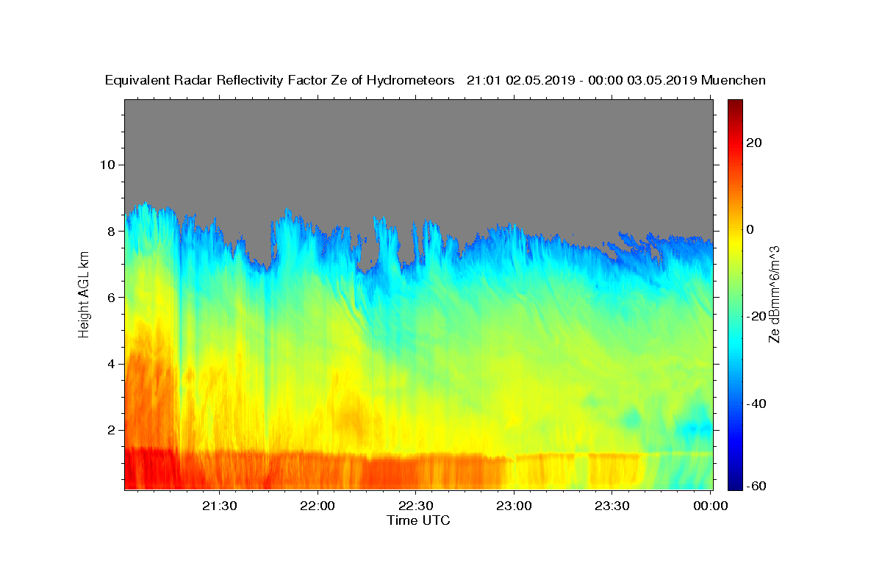Click the 'Time UTC' axis label
Viewport: 882px width, 588px height.
click(x=418, y=520)
